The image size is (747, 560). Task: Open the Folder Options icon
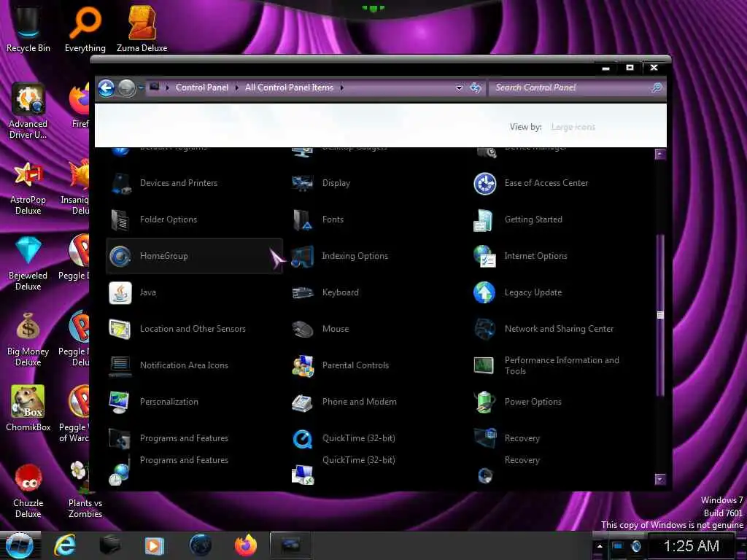tap(120, 219)
